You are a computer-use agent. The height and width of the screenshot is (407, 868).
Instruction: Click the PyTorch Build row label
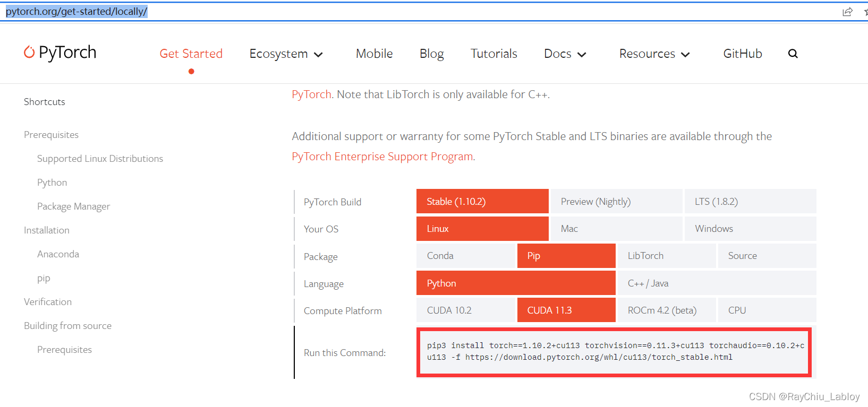(333, 202)
